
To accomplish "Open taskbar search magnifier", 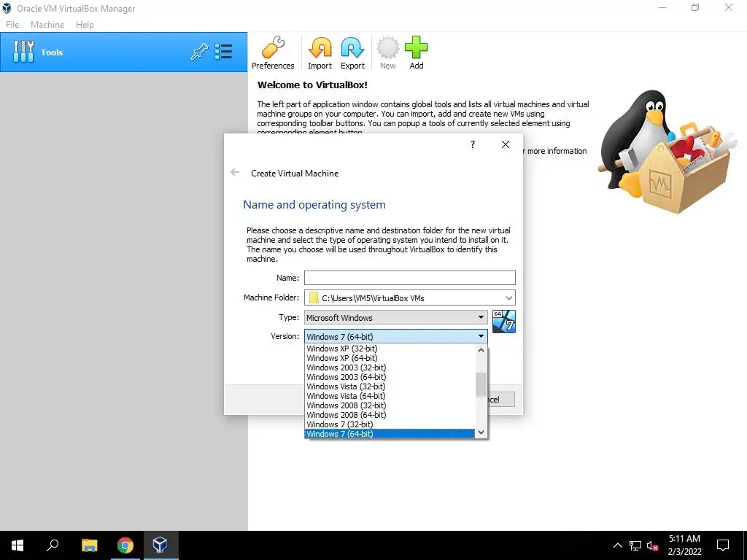I will coord(53,545).
